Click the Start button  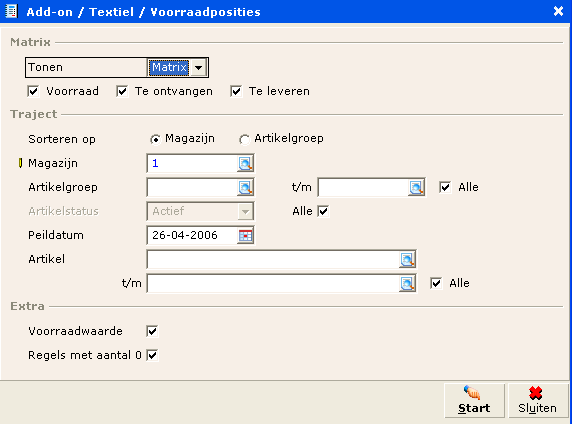[x=474, y=400]
